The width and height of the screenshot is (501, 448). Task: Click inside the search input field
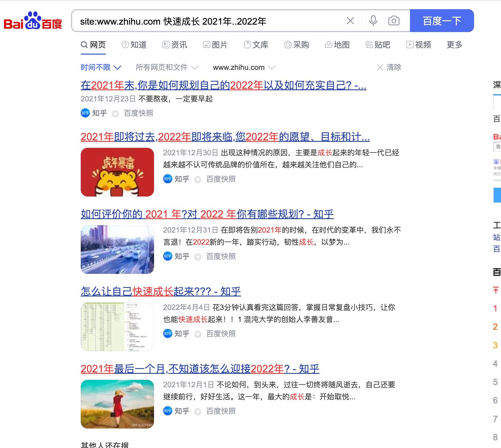[x=200, y=20]
